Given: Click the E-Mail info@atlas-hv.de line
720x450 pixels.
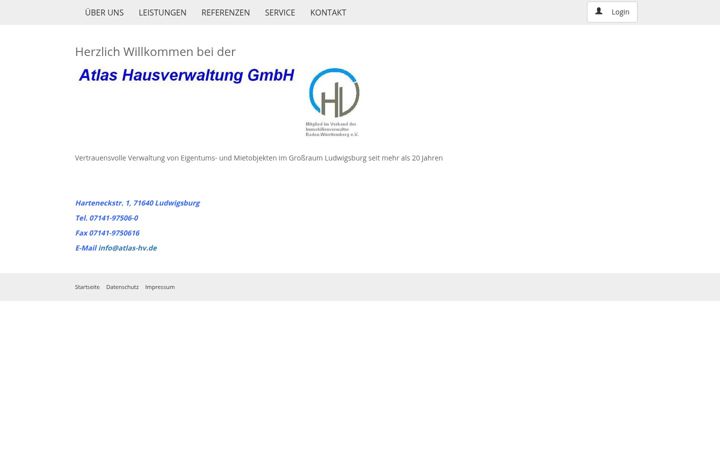Looking at the screenshot, I should (116, 248).
